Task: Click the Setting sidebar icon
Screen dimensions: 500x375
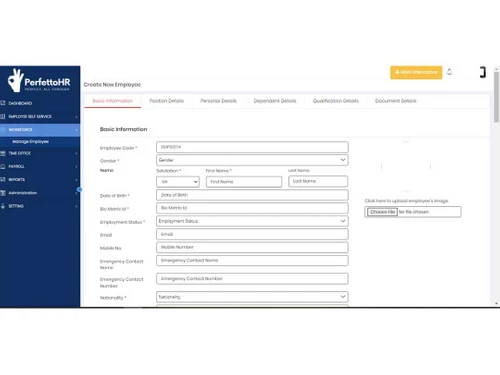Action: point(3,206)
